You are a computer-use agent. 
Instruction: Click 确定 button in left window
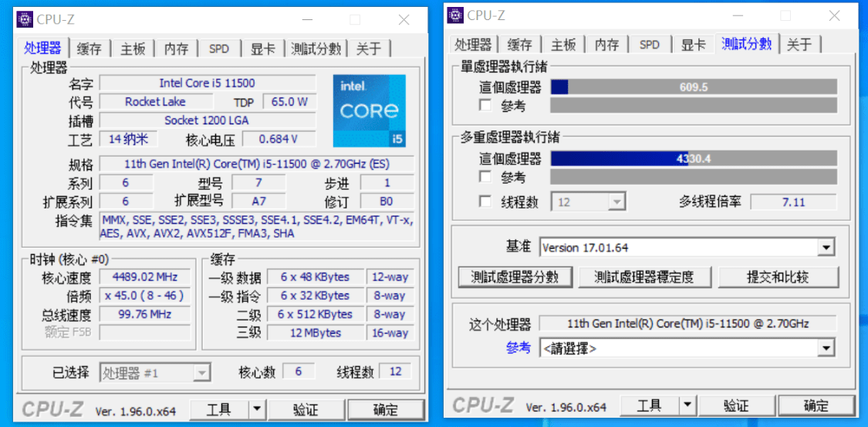[x=385, y=410]
